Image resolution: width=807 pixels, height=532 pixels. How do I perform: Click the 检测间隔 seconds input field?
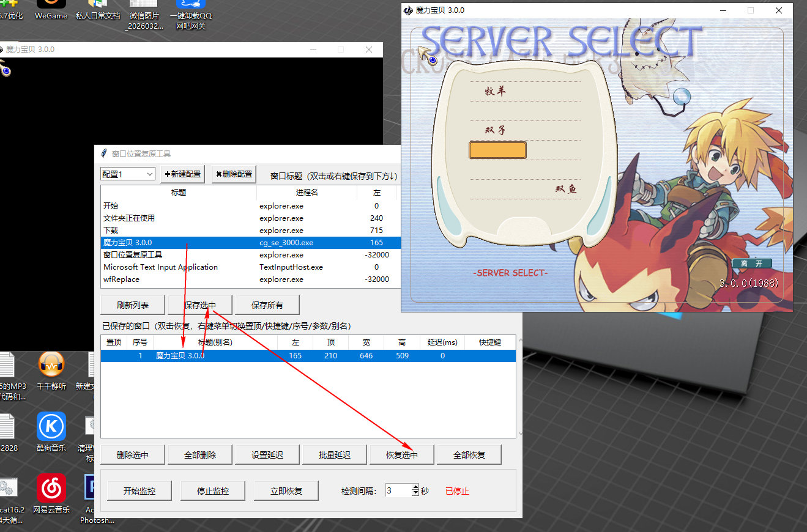[x=399, y=490]
